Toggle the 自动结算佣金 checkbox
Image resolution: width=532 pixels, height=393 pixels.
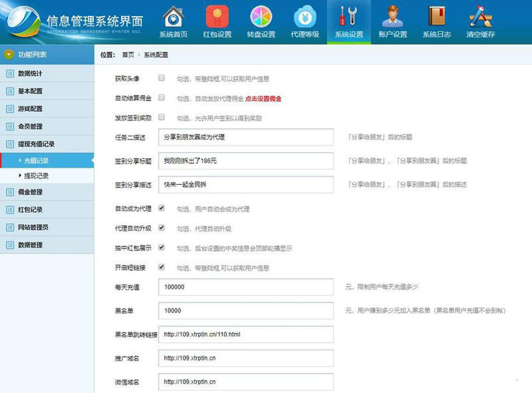[x=161, y=98]
